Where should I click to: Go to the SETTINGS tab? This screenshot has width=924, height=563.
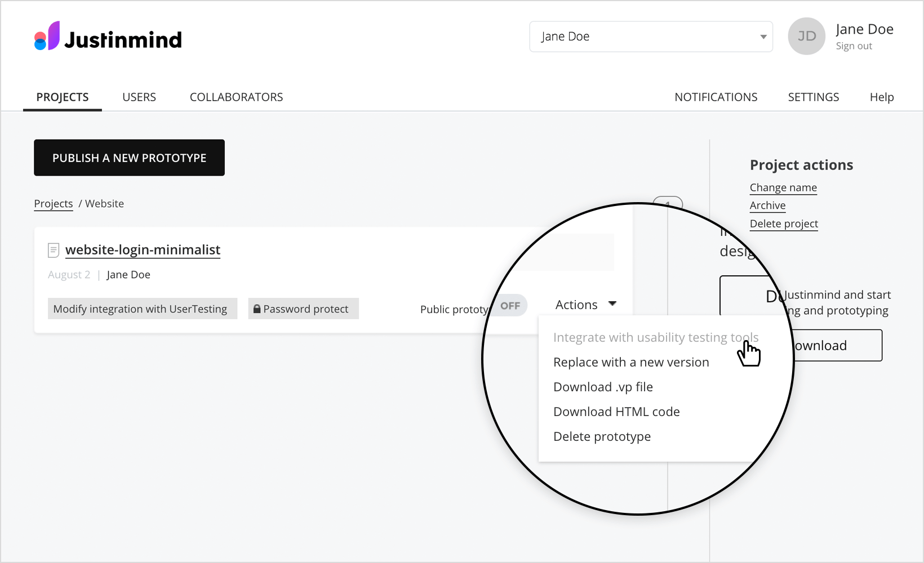coord(814,97)
